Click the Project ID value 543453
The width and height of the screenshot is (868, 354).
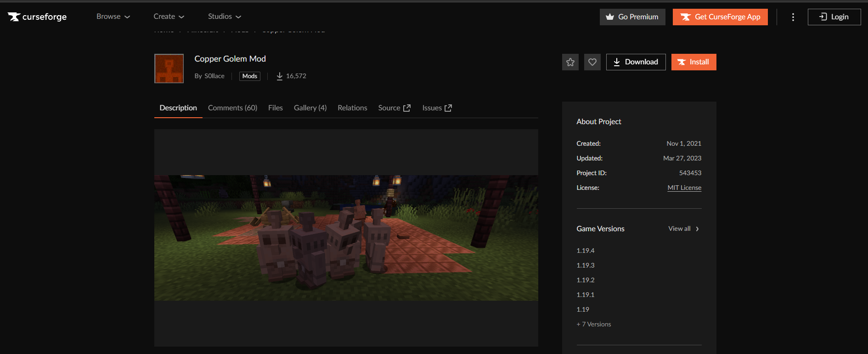[690, 173]
